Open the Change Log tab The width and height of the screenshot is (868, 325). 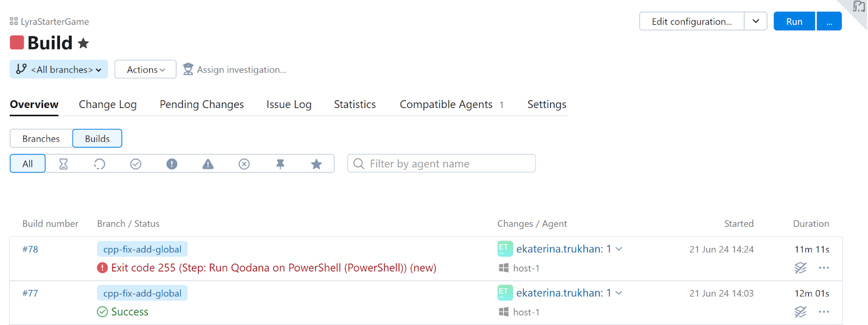pos(107,104)
